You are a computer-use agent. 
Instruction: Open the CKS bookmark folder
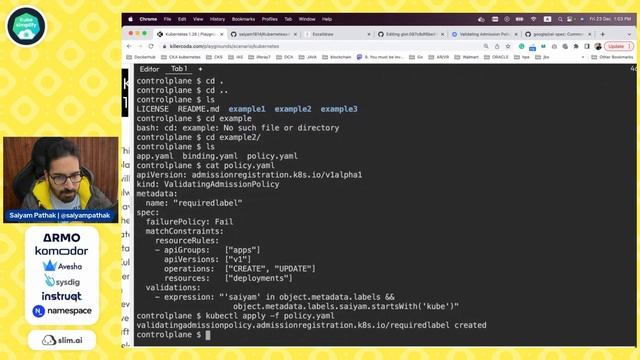(215, 57)
